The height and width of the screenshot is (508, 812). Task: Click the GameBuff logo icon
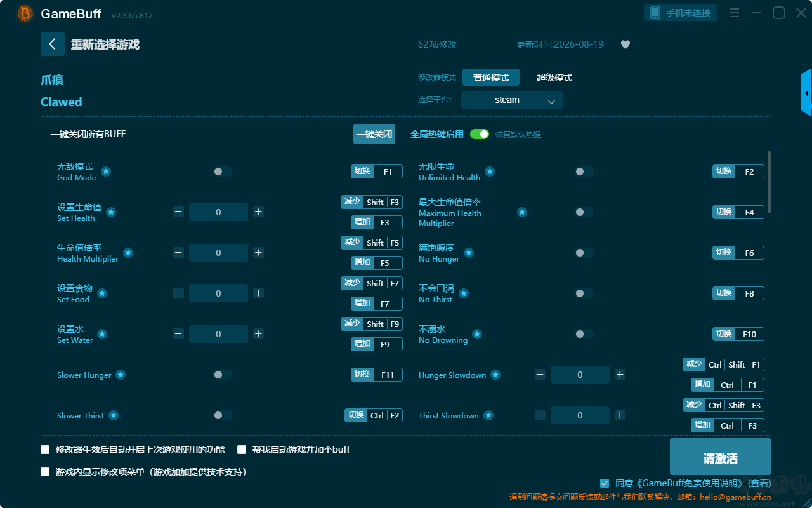coord(25,13)
